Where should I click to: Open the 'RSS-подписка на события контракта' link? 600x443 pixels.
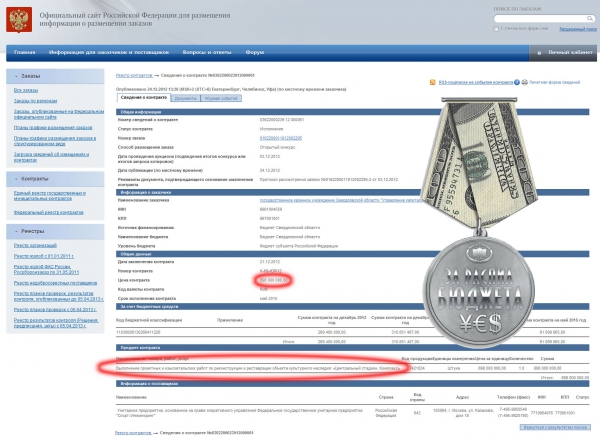[x=476, y=82]
